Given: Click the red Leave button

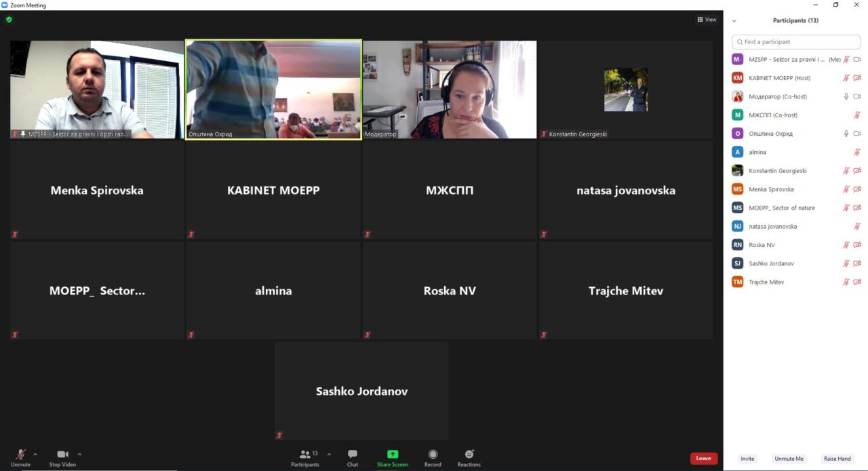Looking at the screenshot, I should (703, 458).
